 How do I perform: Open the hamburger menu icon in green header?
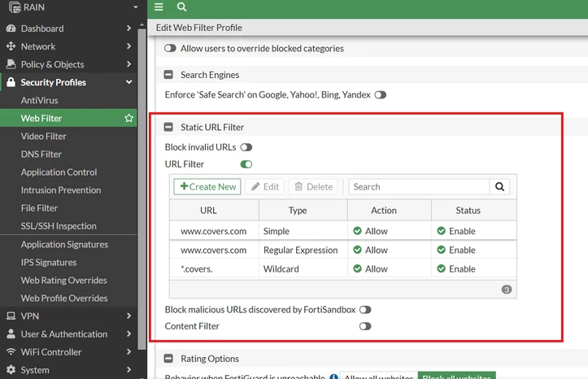point(159,7)
